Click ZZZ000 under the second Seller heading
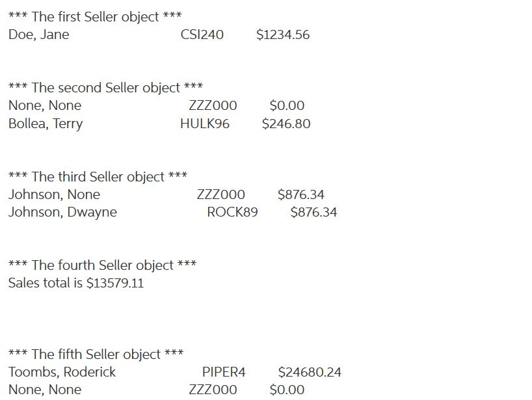Image resolution: width=532 pixels, height=400 pixels. 213,105
